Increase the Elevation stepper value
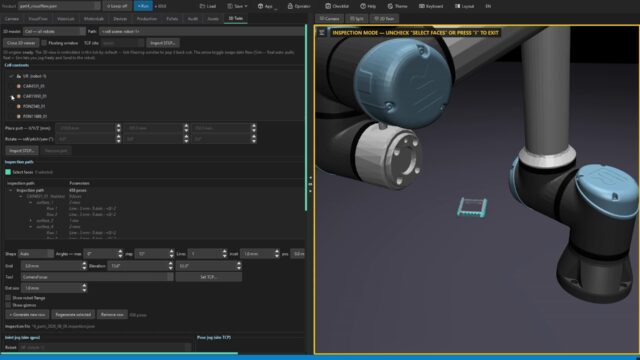This screenshot has width=640, height=360. click(171, 264)
